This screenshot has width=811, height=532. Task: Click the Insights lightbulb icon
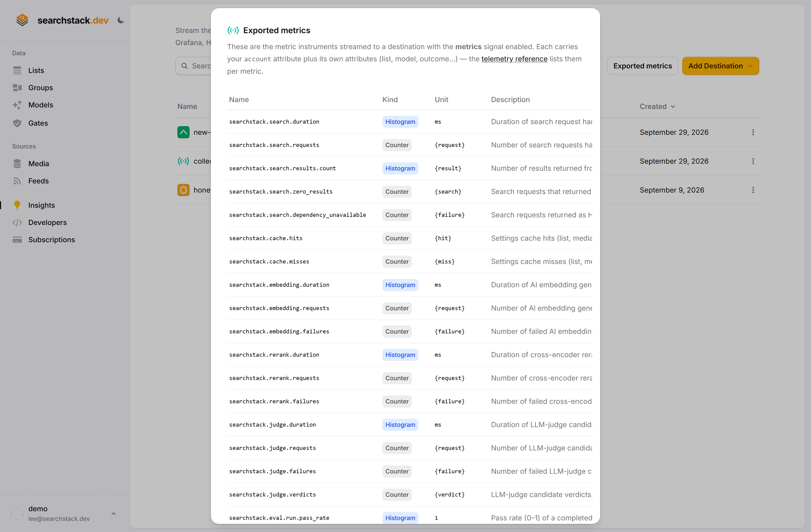click(x=17, y=205)
